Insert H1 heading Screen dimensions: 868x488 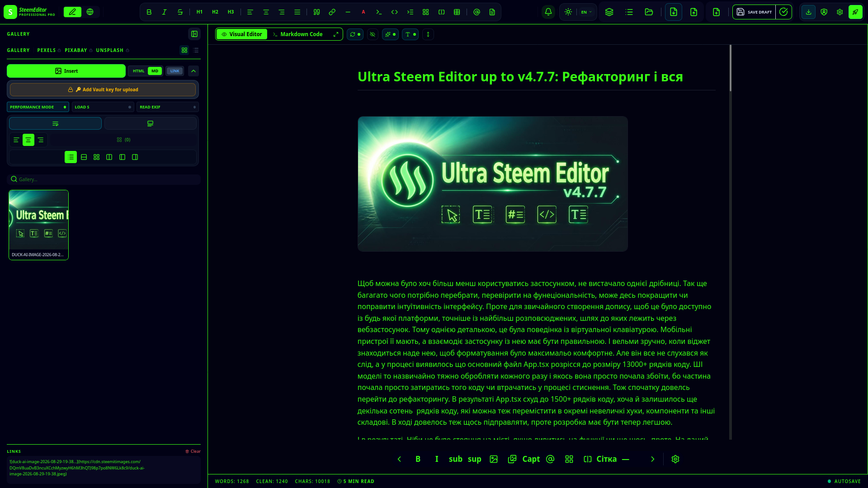point(199,12)
